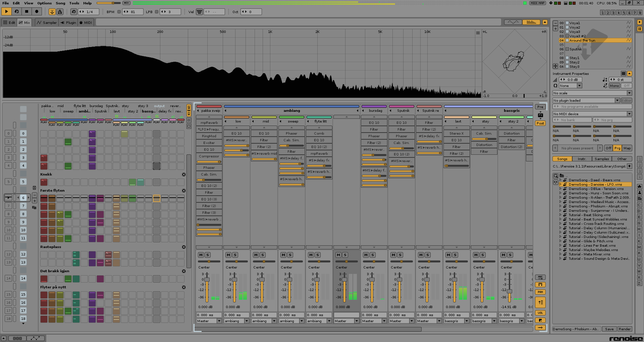Show pan controls with PAN button
This screenshot has height=342, width=644.
click(540, 292)
